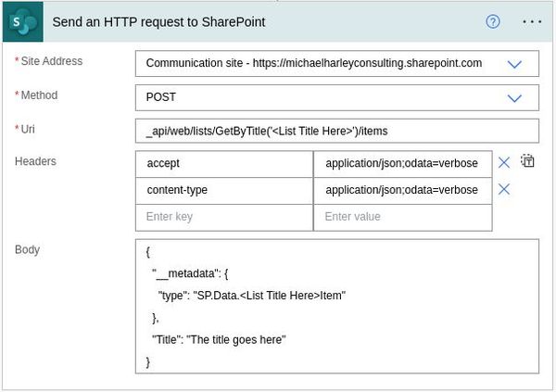The height and width of the screenshot is (392, 556).
Task: Switch headers to text mode
Action: pos(527,161)
